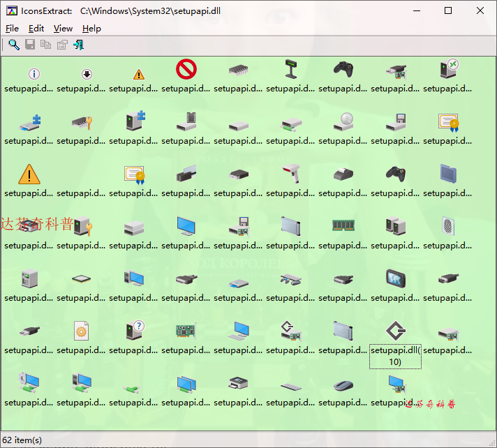
Task: Select the server with blue puzzle piece icon
Action: click(135, 121)
